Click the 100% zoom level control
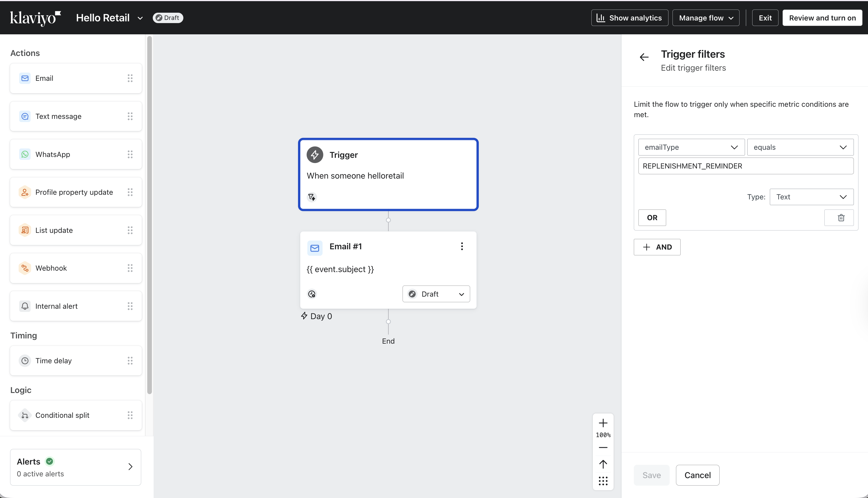Viewport: 868px width, 498px height. 603,435
